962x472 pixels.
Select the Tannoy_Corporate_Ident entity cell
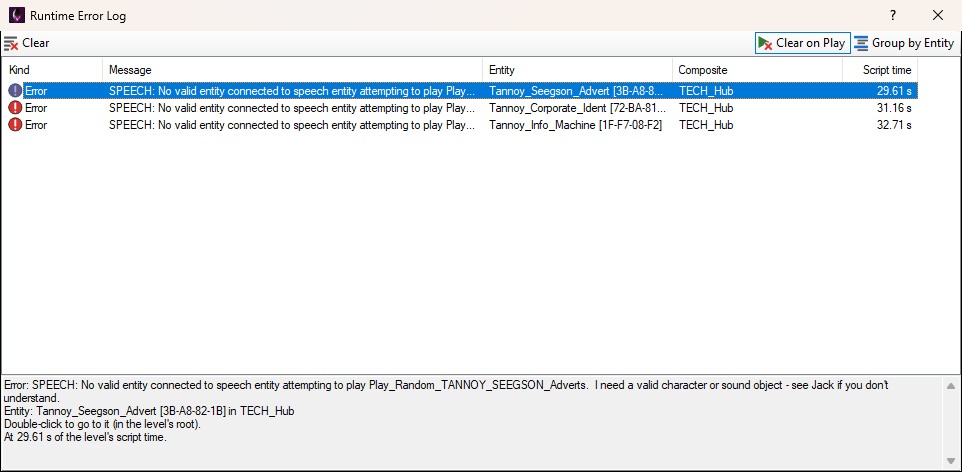click(x=577, y=108)
